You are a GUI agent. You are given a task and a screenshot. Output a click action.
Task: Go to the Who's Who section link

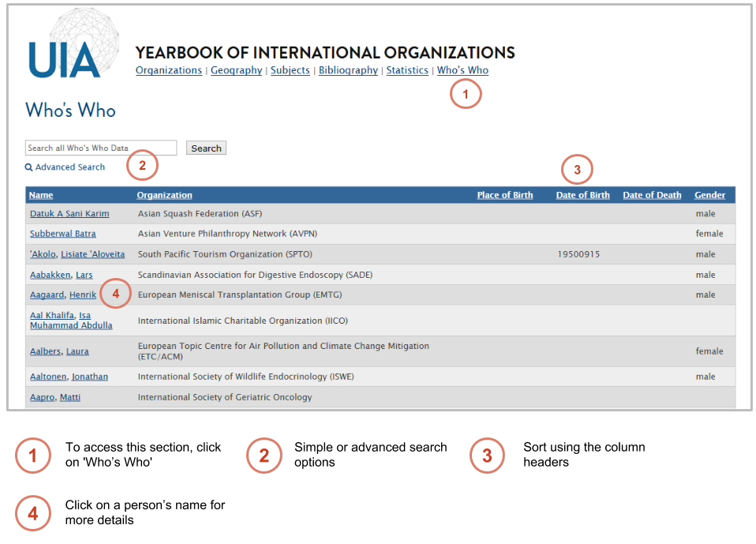pos(463,70)
